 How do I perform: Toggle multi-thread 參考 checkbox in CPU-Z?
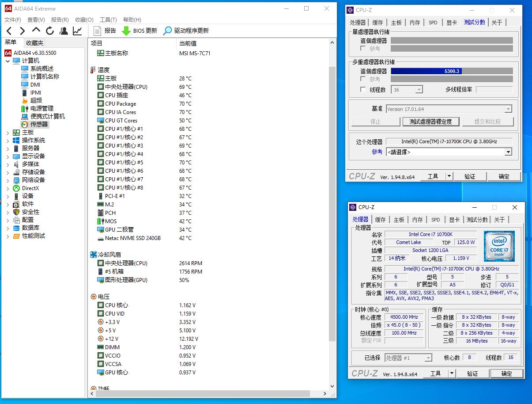click(363, 79)
